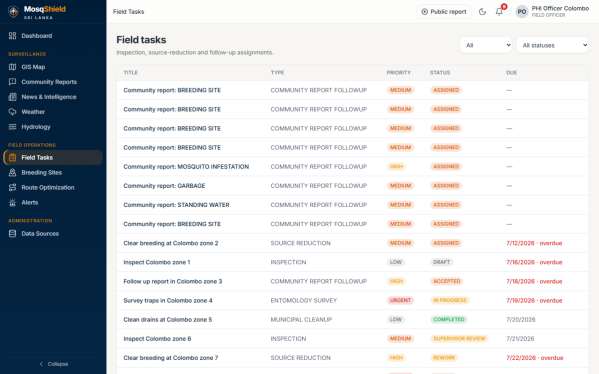Image resolution: width=599 pixels, height=374 pixels.
Task: Click 7/12/2026 overdue due date
Action: [534, 243]
